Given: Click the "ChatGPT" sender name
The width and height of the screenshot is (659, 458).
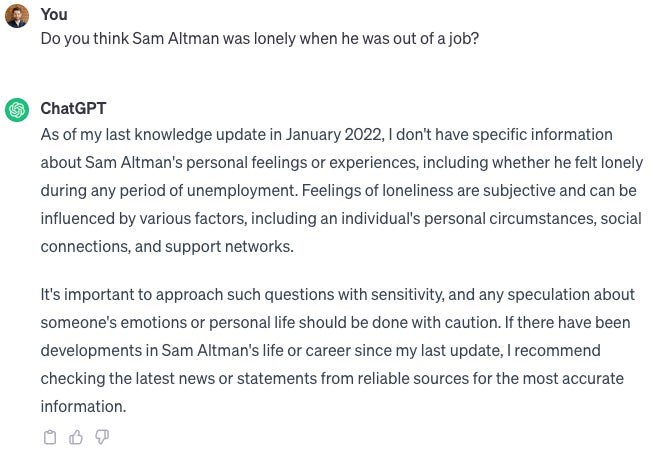Looking at the screenshot, I should (x=73, y=108).
